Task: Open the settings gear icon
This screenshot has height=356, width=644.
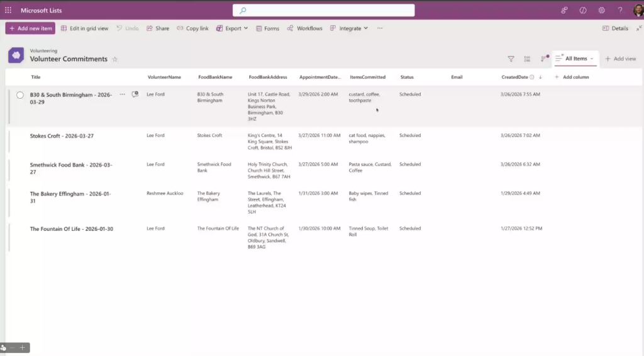Action: pos(601,10)
